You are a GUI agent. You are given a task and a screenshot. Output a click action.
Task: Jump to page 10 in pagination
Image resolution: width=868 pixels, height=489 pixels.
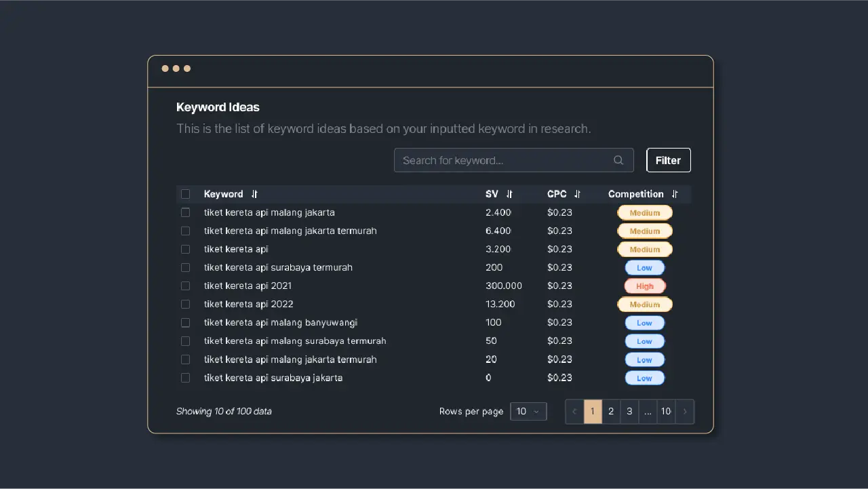(666, 411)
